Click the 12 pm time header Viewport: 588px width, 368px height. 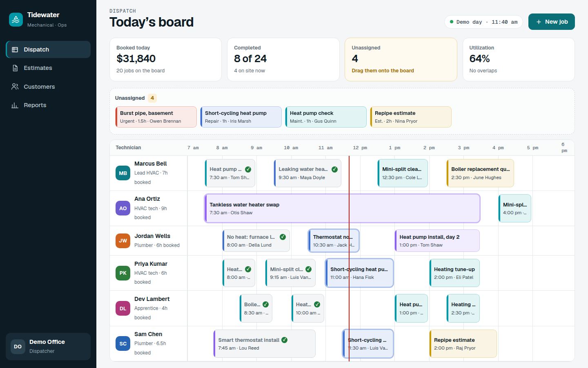[x=360, y=148]
